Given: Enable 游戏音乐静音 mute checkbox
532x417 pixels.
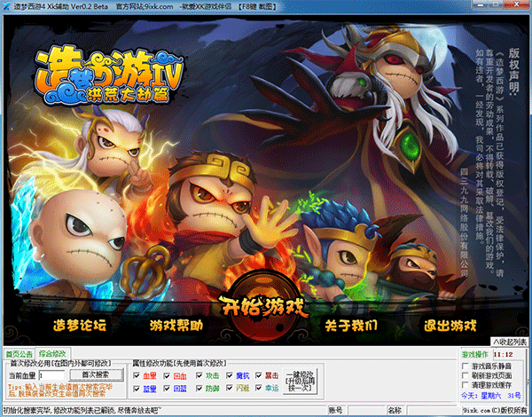Looking at the screenshot, I should 465,366.
